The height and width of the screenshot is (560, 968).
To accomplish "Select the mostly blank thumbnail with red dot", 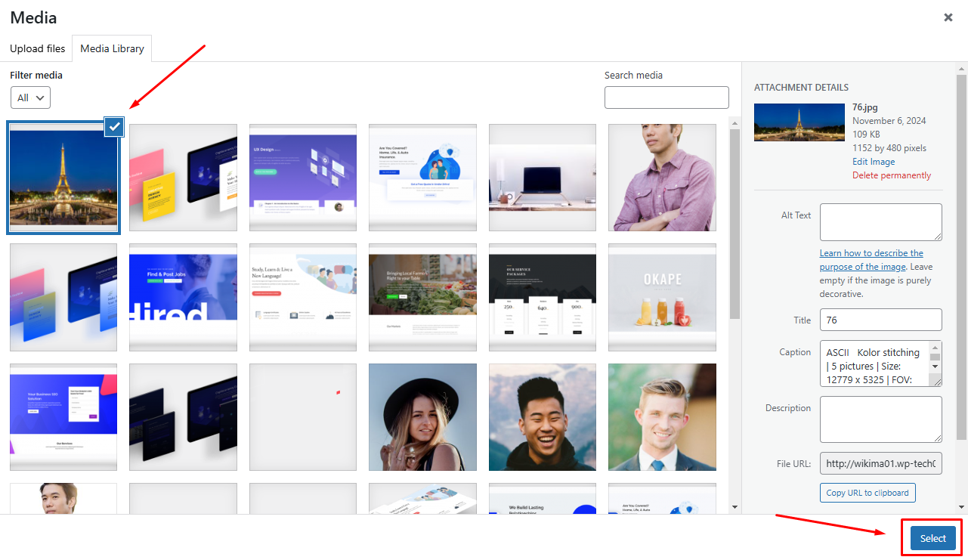I will pos(303,417).
